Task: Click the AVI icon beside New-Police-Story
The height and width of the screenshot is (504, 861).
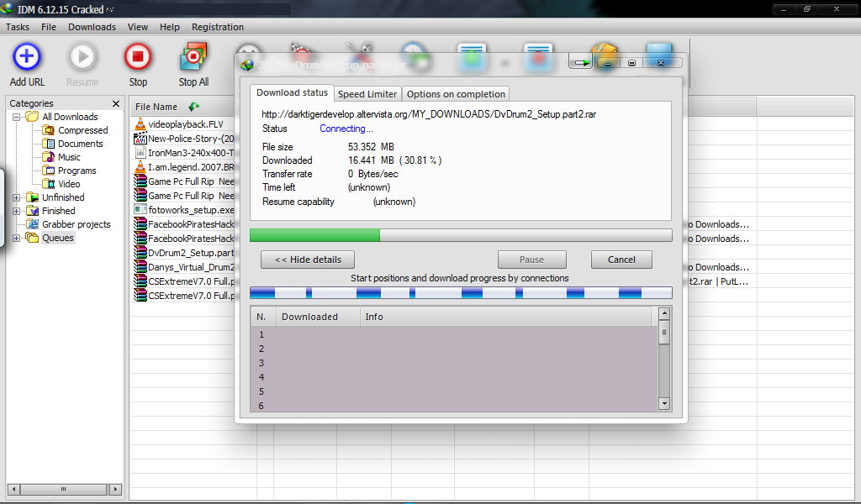Action: click(140, 139)
